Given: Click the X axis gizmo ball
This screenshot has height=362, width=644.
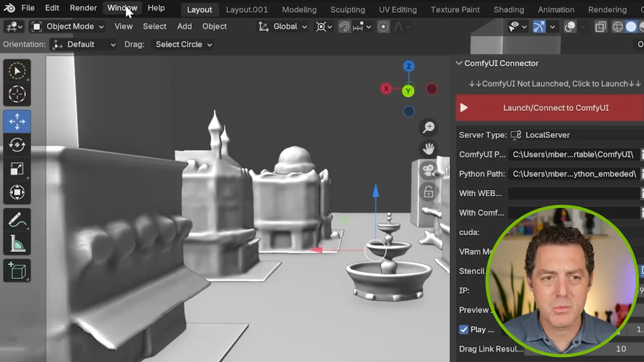Looking at the screenshot, I should point(386,89).
